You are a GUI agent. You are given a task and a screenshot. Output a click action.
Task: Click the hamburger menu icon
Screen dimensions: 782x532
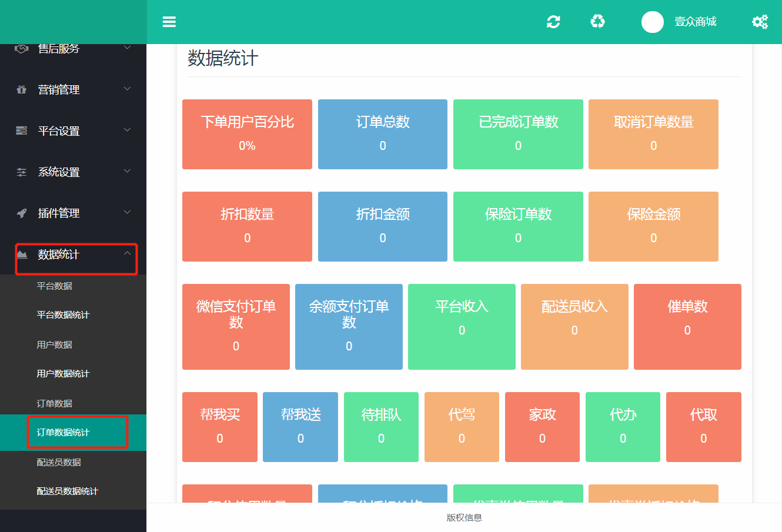(169, 22)
